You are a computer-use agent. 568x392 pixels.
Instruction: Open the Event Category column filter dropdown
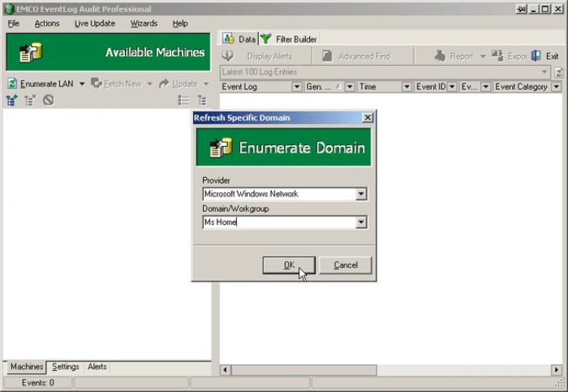click(x=557, y=87)
